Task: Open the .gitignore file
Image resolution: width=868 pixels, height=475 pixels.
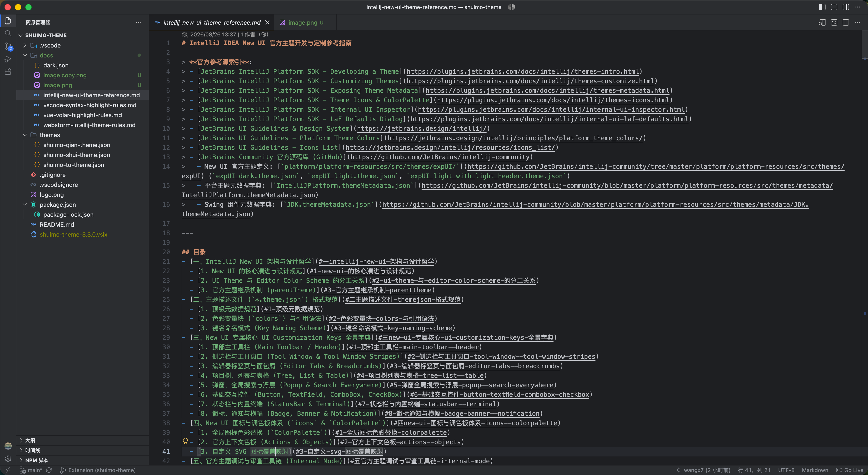Action: point(82,175)
